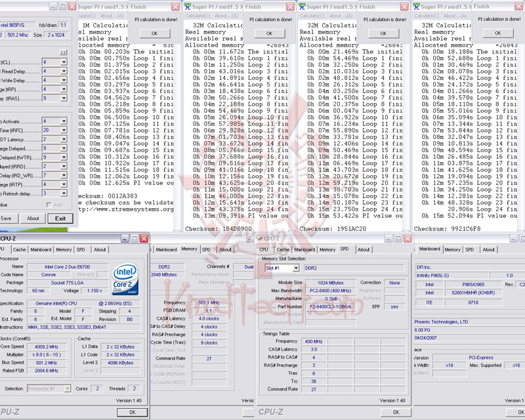Screen dimensions: 525x420
Task: Click the About button in MemSet
Action: (33, 219)
